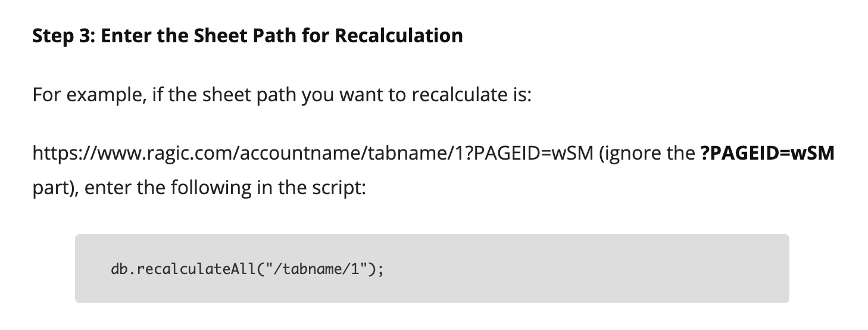This screenshot has height=330, width=868.
Task: Click the non-bold "?PAGEID=wSM" in the URL
Action: pos(533,154)
